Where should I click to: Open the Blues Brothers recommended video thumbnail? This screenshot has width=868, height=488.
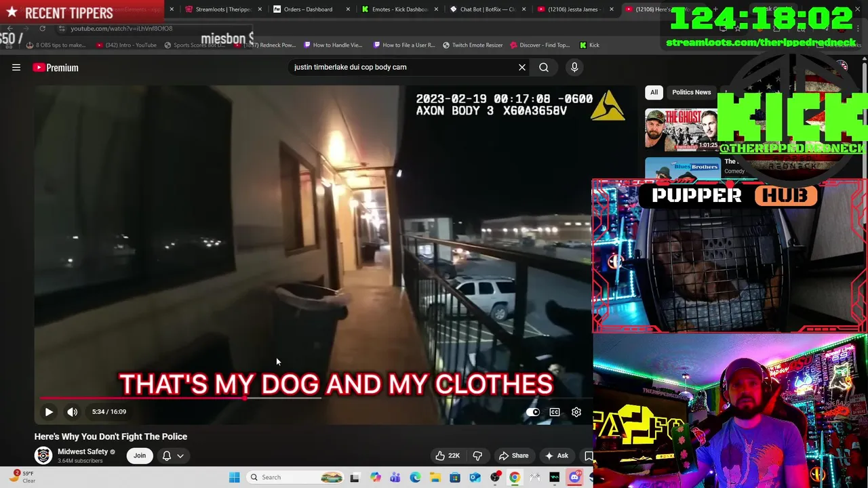click(x=682, y=168)
